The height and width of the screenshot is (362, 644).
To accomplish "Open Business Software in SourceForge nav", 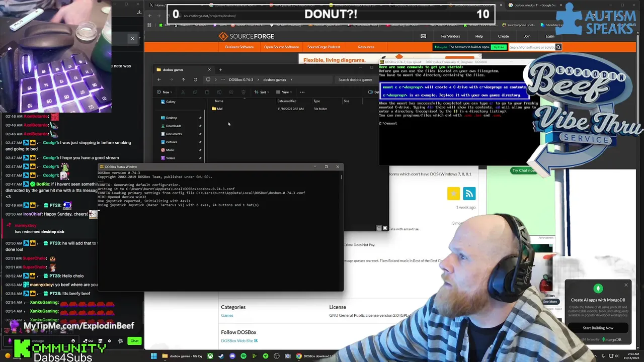I will 239,47.
